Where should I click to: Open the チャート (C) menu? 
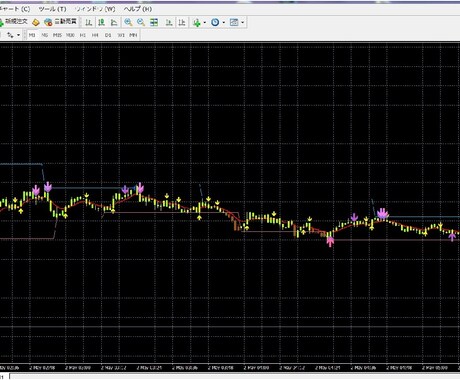coord(15,9)
